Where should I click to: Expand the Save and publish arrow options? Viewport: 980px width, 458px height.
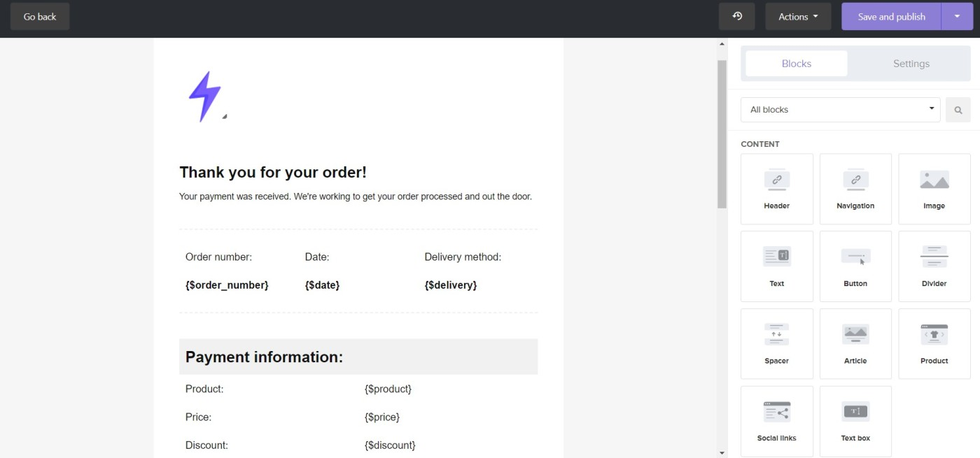pyautogui.click(x=957, y=17)
